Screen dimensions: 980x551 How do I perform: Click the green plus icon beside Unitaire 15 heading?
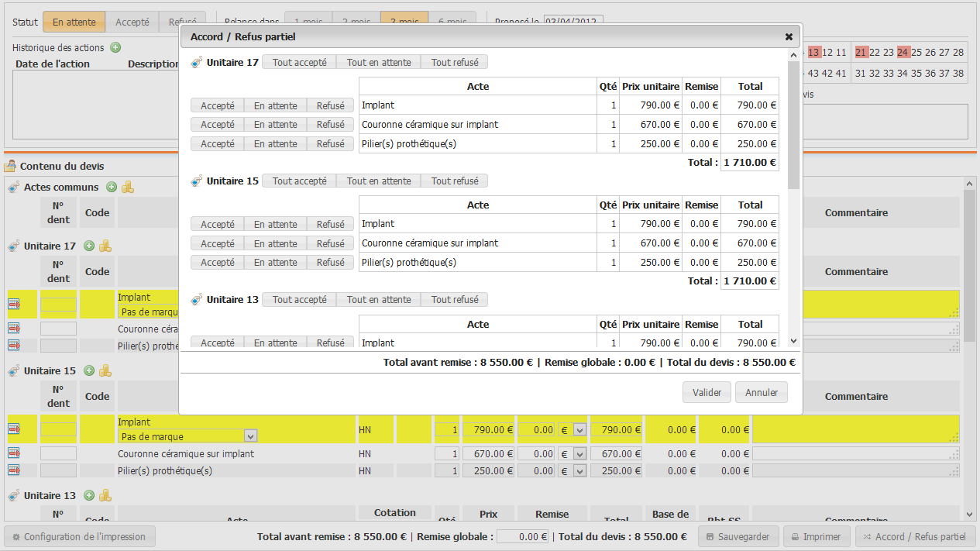coord(89,370)
